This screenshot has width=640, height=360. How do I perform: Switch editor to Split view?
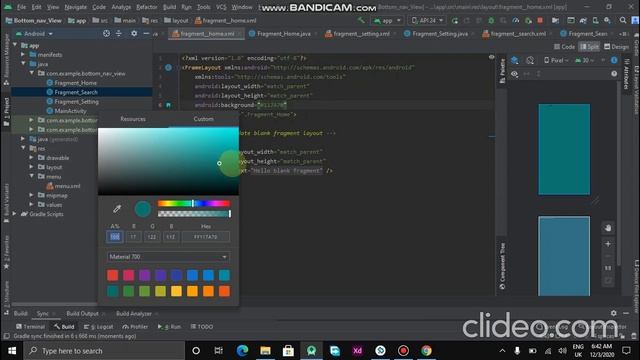pyautogui.click(x=589, y=47)
